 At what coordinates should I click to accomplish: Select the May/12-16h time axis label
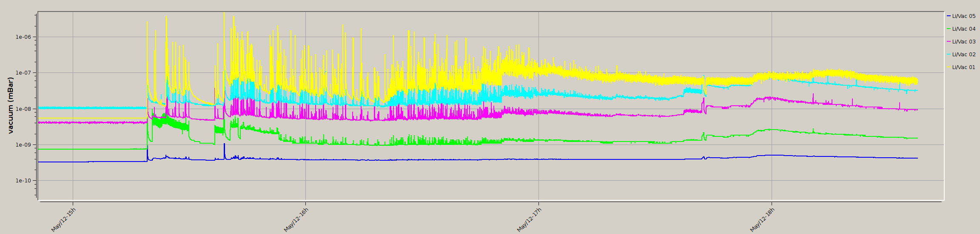coord(296,220)
